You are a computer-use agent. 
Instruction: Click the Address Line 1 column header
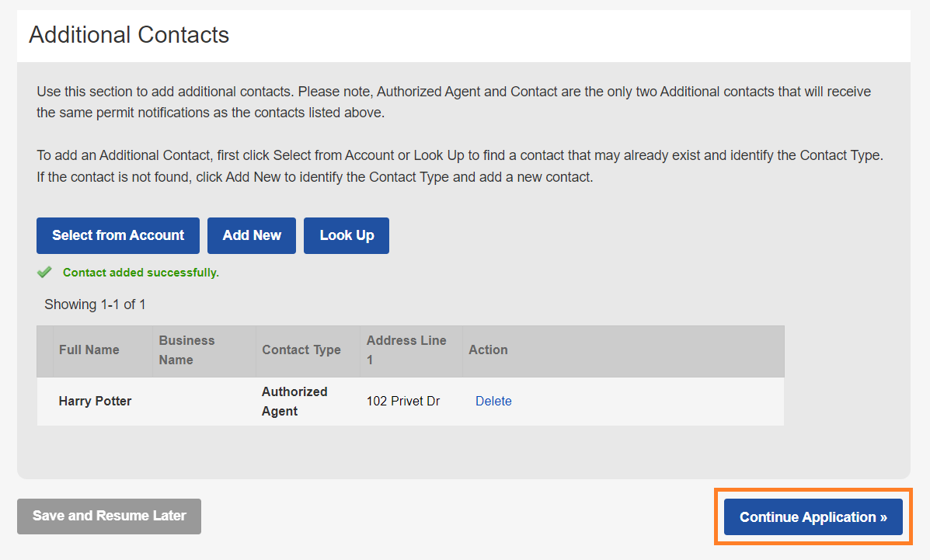[x=406, y=350]
